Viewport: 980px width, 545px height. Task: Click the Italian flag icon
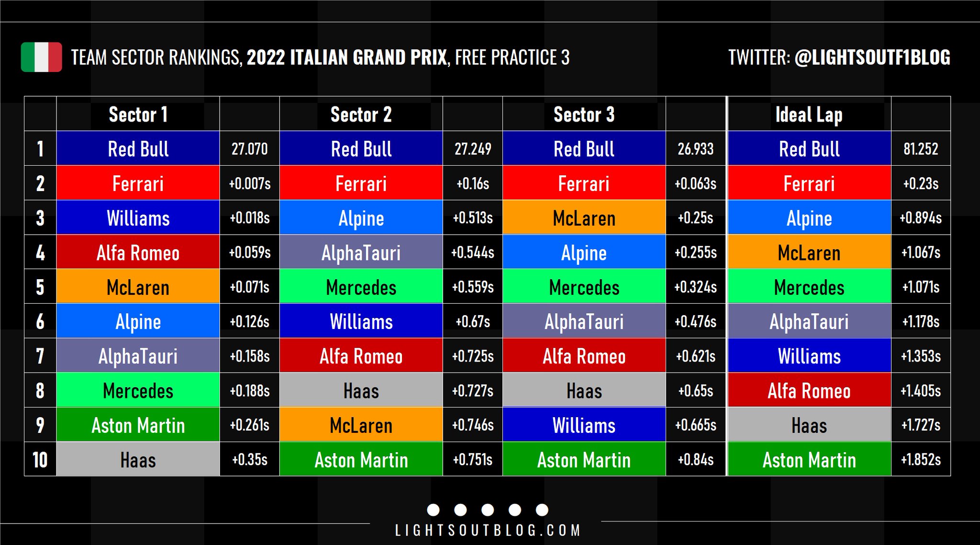[41, 57]
